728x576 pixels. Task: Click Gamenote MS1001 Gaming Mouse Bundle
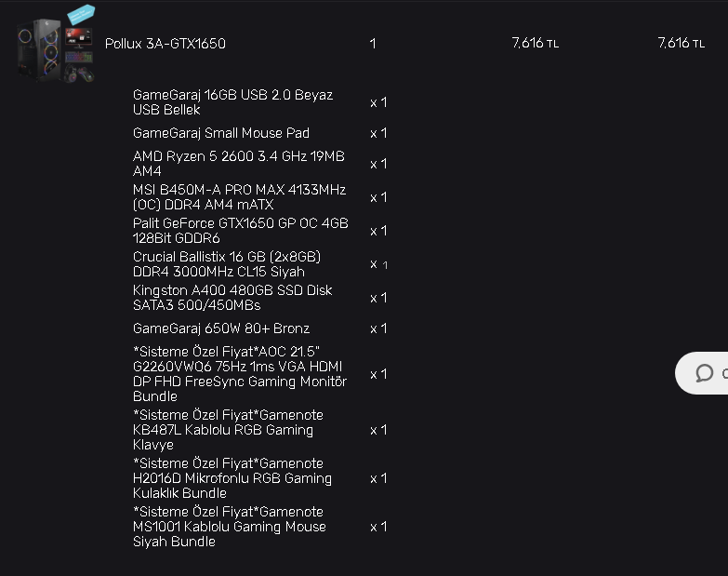click(230, 527)
